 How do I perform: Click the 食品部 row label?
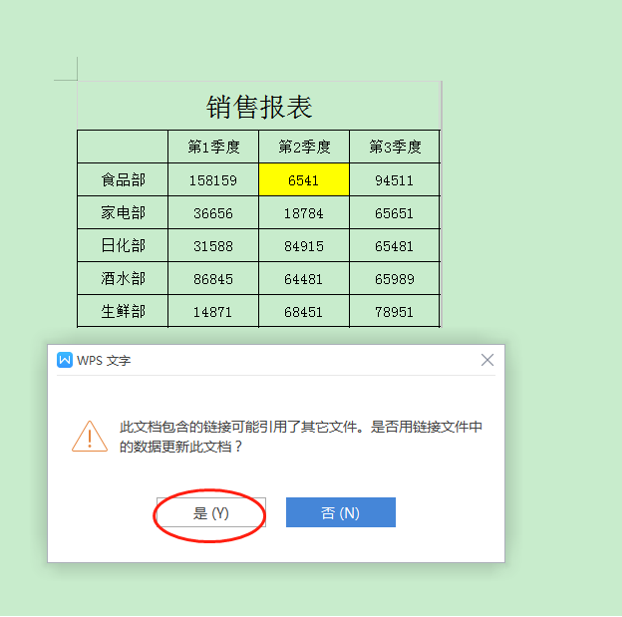click(123, 180)
